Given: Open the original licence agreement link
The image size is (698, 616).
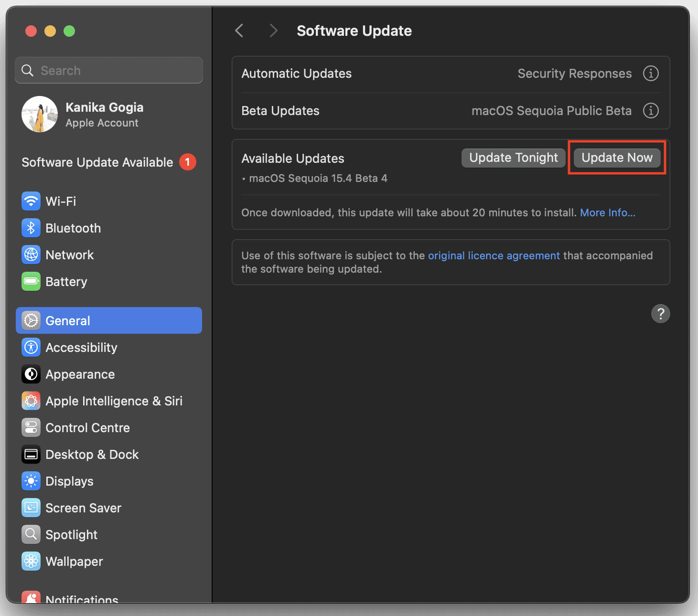Looking at the screenshot, I should (494, 255).
